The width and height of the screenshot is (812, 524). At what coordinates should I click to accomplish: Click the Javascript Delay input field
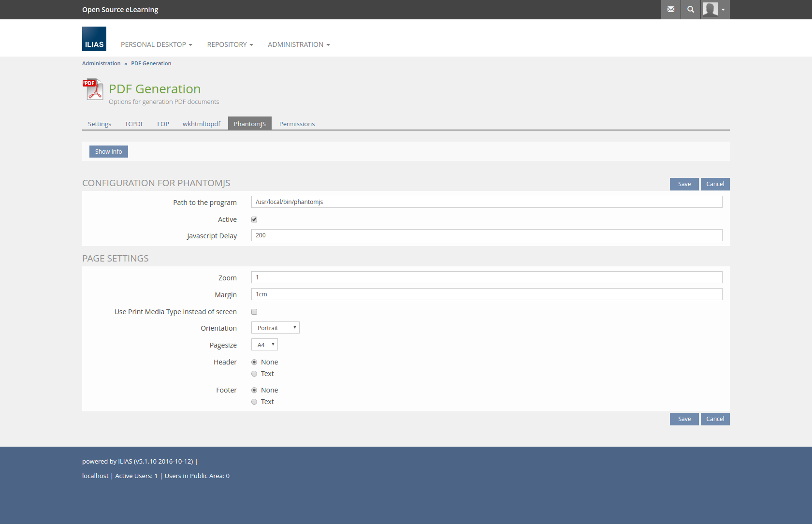487,235
